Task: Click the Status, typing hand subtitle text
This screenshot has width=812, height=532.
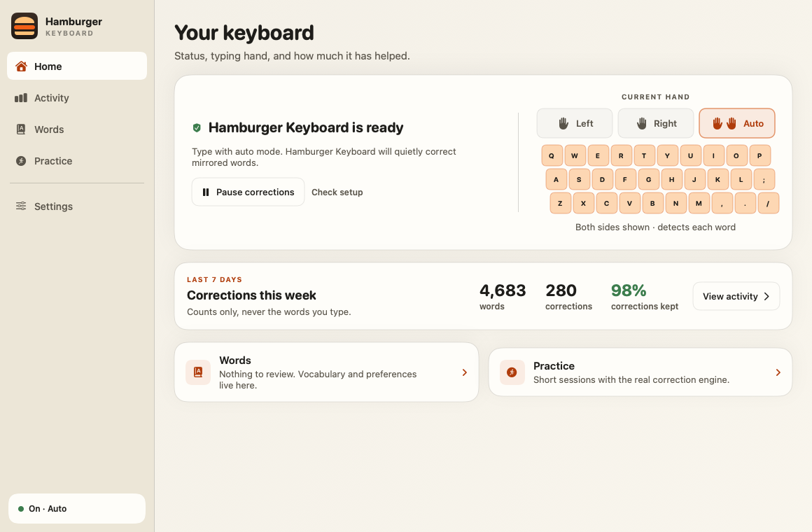Action: pos(292,56)
